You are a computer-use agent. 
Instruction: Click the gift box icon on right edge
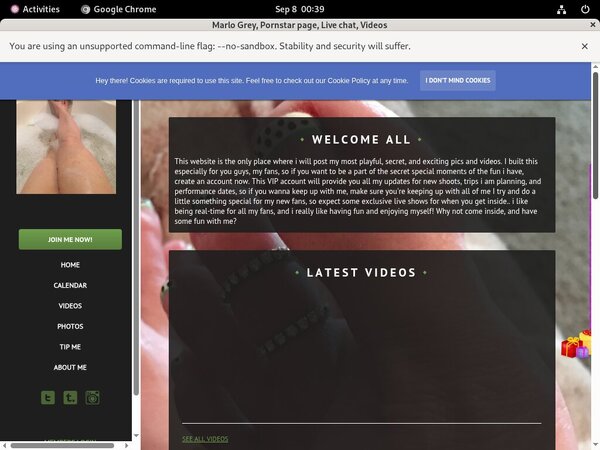tap(576, 345)
